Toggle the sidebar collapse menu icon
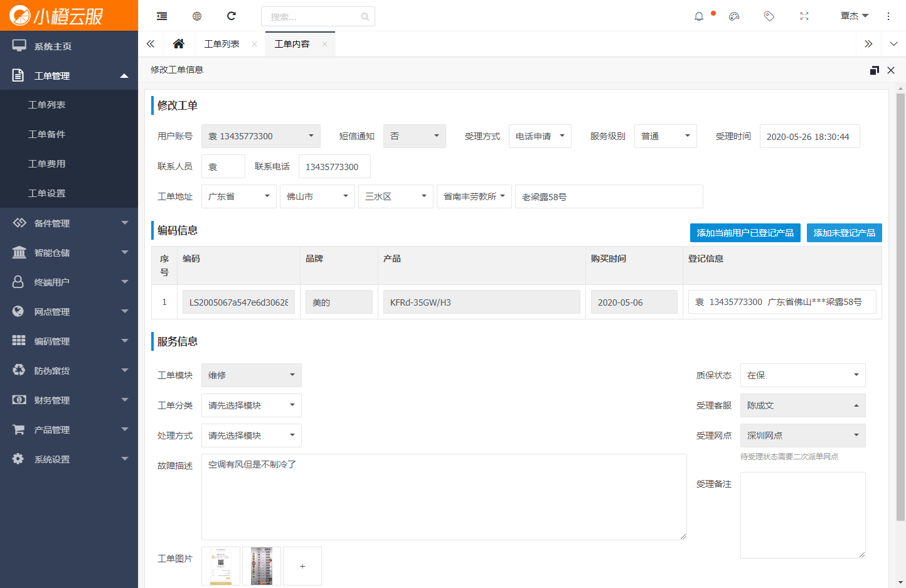The height and width of the screenshot is (588, 906). coord(162,16)
